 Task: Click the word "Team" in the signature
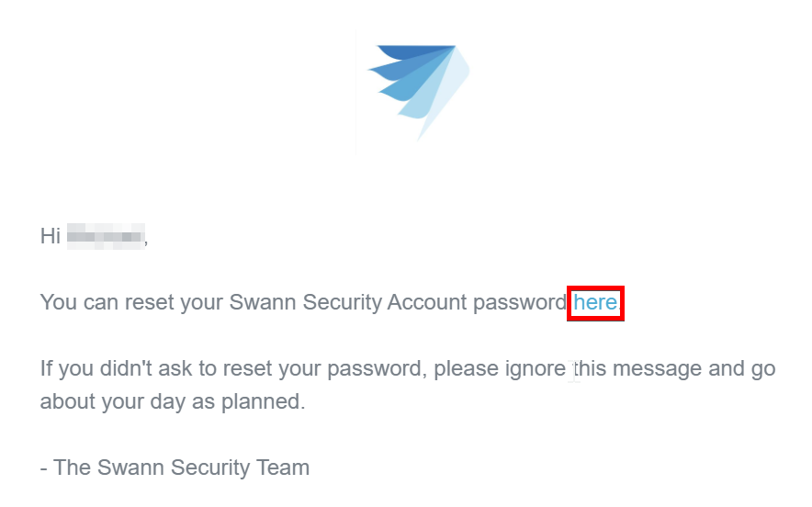click(283, 467)
